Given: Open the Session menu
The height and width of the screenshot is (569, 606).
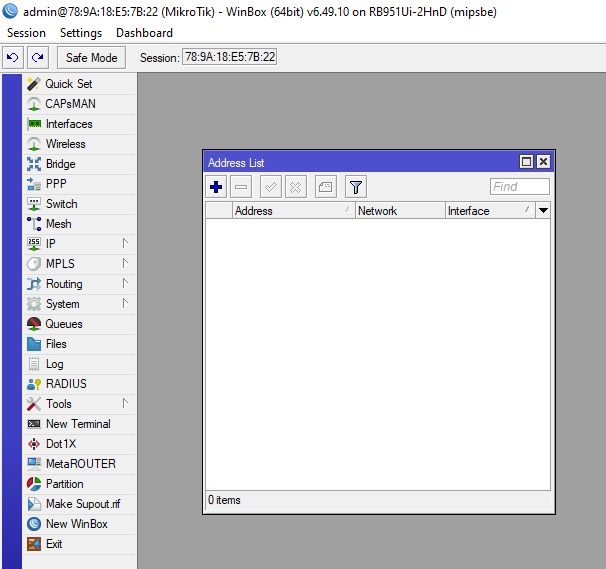Looking at the screenshot, I should point(26,33).
